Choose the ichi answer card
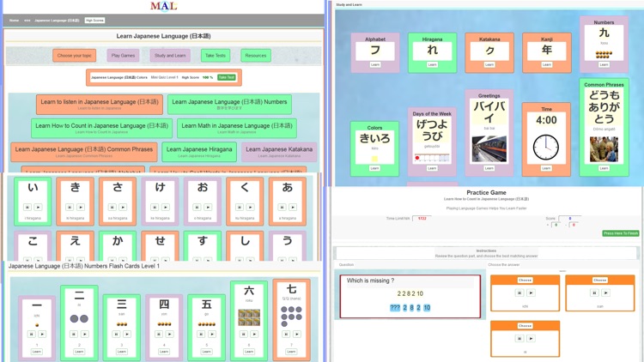This screenshot has height=362, width=644. [525, 280]
